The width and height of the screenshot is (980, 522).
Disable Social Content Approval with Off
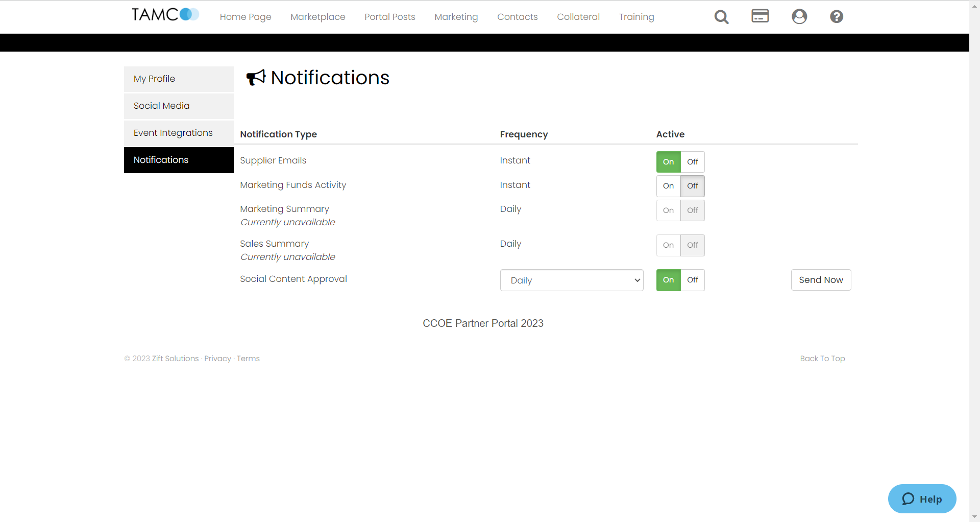[x=693, y=280]
